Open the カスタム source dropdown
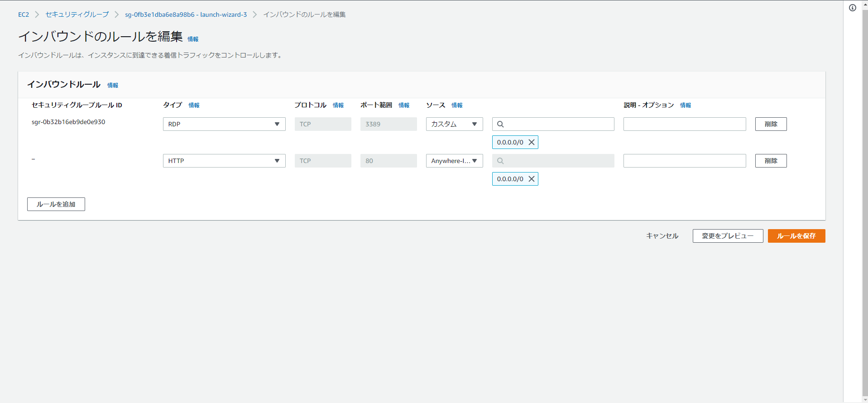The height and width of the screenshot is (403, 868). click(454, 124)
